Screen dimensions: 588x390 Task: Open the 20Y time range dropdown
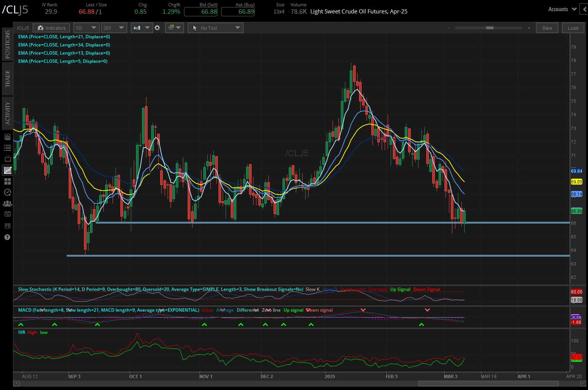[114, 28]
